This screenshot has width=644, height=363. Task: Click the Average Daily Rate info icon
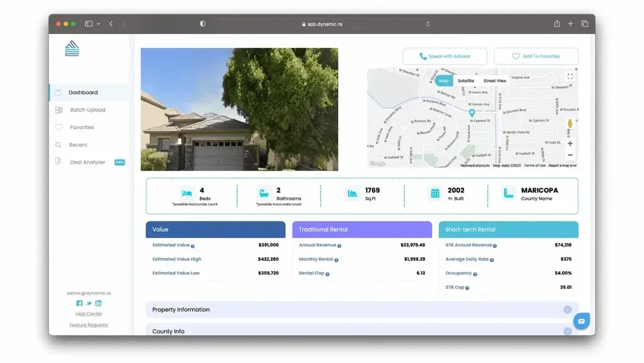point(491,260)
